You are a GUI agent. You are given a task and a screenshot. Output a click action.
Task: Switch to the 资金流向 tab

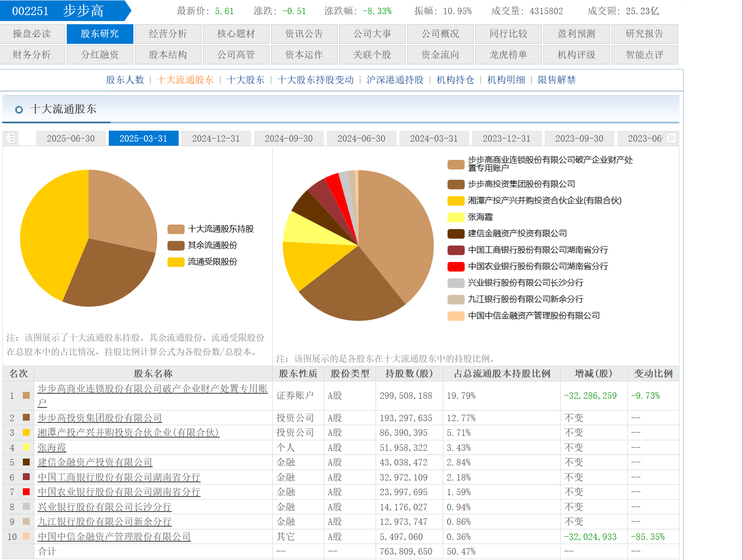[x=440, y=55]
